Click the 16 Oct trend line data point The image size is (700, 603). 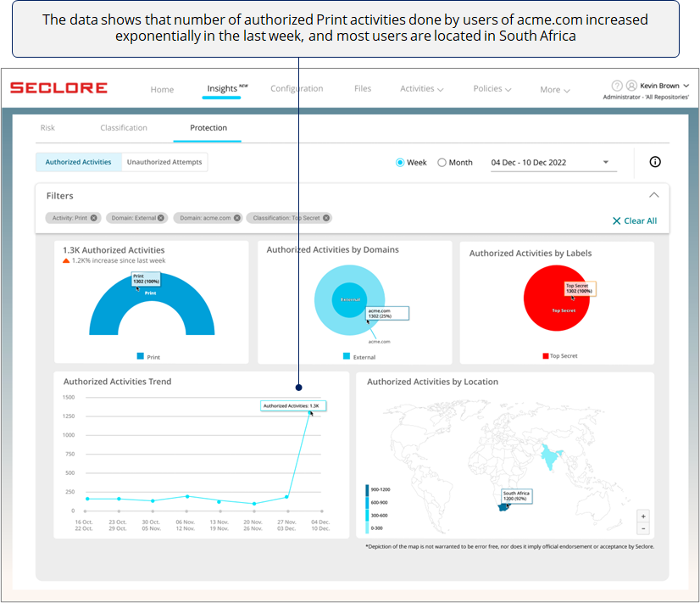tap(87, 499)
